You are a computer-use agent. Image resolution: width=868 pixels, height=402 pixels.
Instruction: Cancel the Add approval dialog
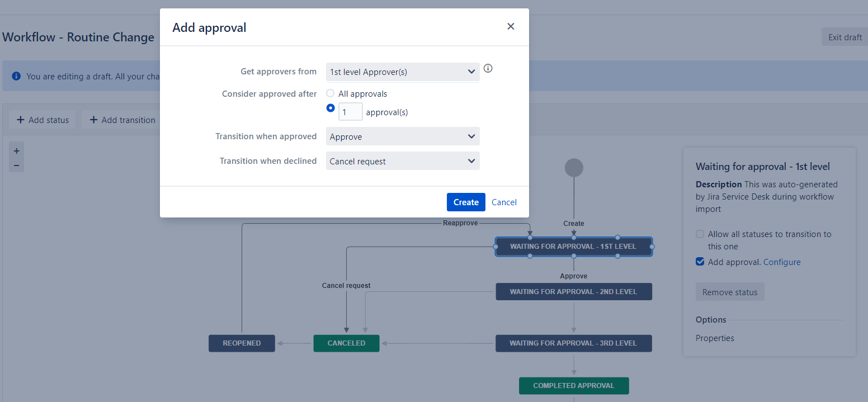click(x=504, y=202)
